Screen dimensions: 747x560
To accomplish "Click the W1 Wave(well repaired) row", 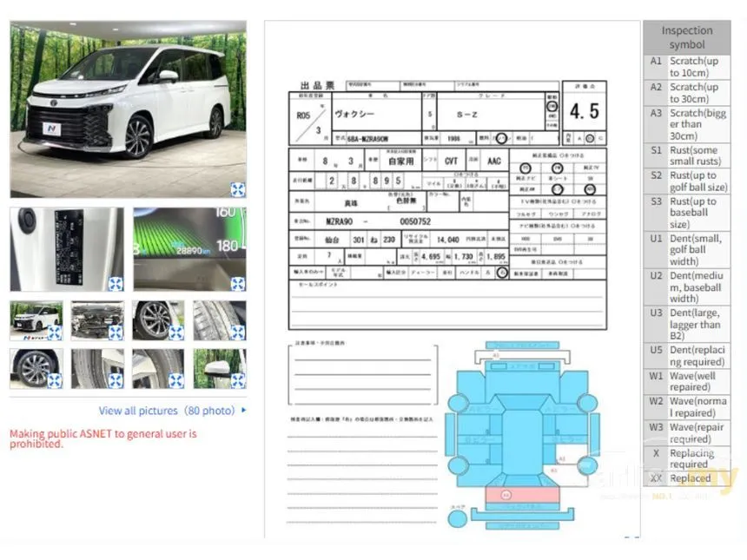I will coord(686,381).
